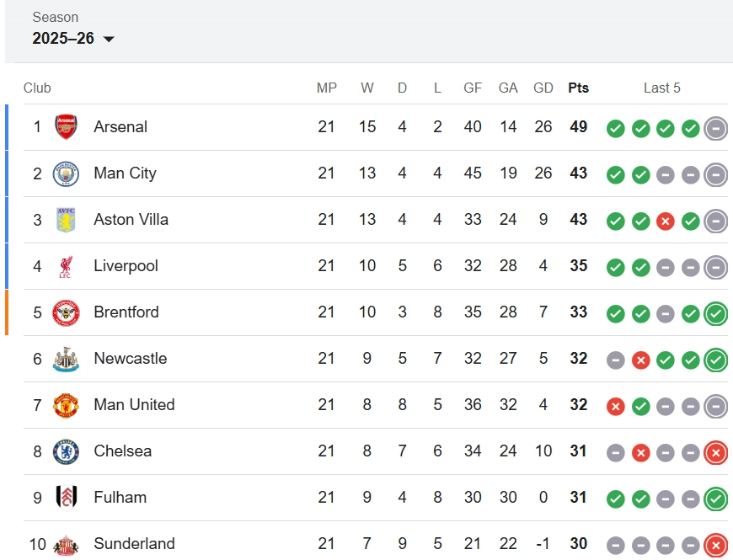Click the Chelsea club crest
This screenshot has height=560, width=733.
point(66,451)
